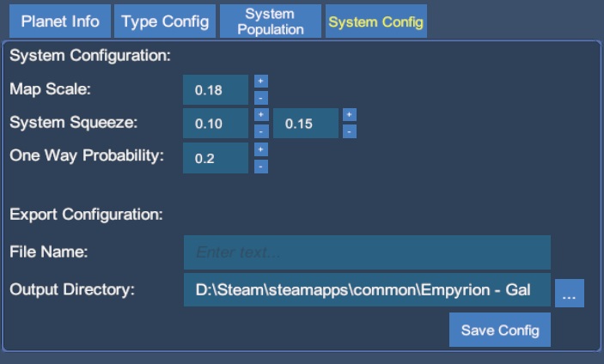This screenshot has width=604, height=364.
Task: Increase Map Scale with plus button
Action: (x=261, y=82)
